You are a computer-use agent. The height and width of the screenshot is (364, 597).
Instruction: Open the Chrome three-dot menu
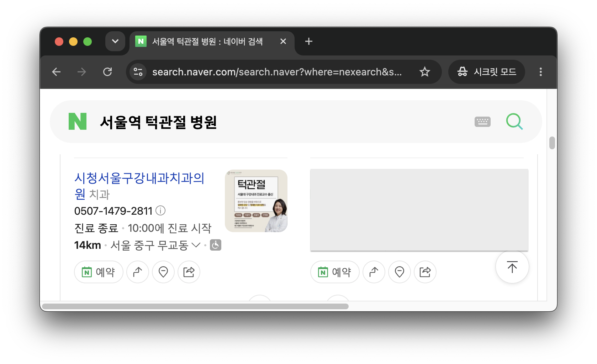point(541,72)
